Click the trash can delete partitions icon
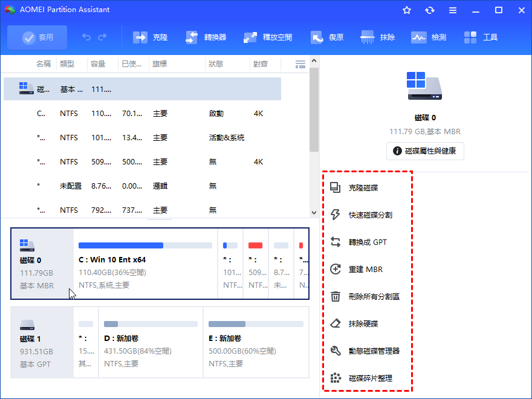The image size is (532, 399). pos(335,296)
